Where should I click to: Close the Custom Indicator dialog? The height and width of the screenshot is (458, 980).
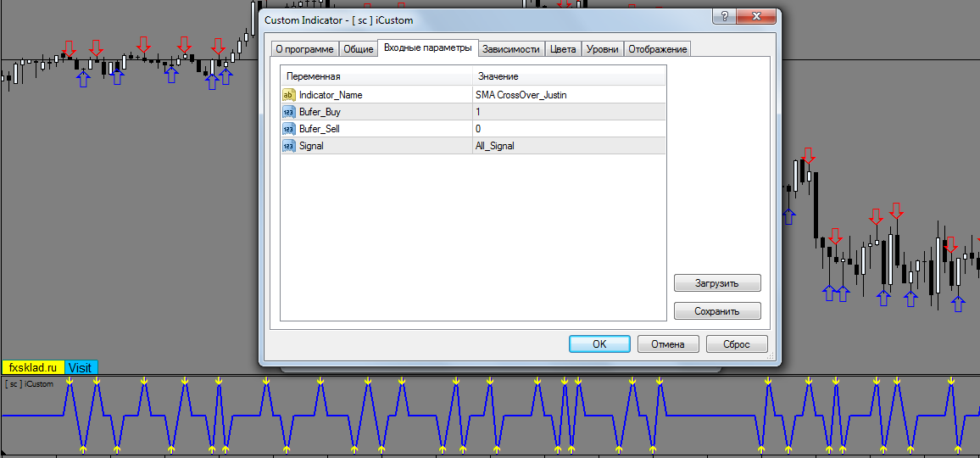755,16
